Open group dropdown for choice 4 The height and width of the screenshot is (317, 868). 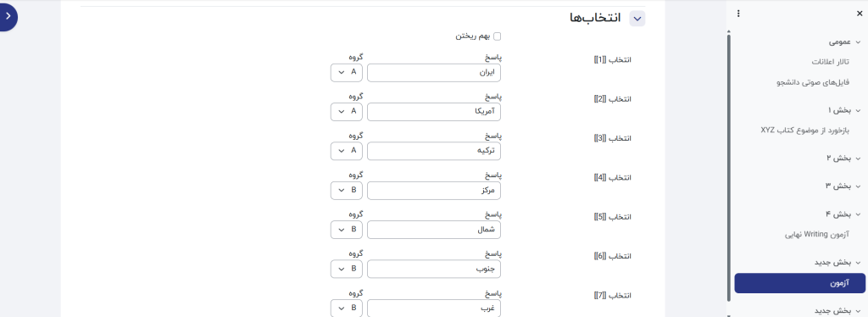coord(347,191)
